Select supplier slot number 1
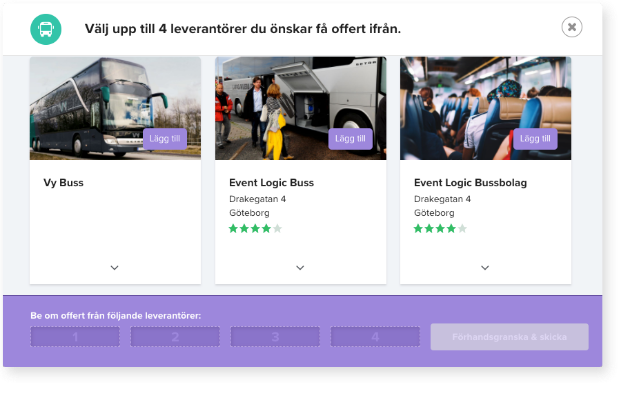Screen dimensions: 621x400 (75, 337)
